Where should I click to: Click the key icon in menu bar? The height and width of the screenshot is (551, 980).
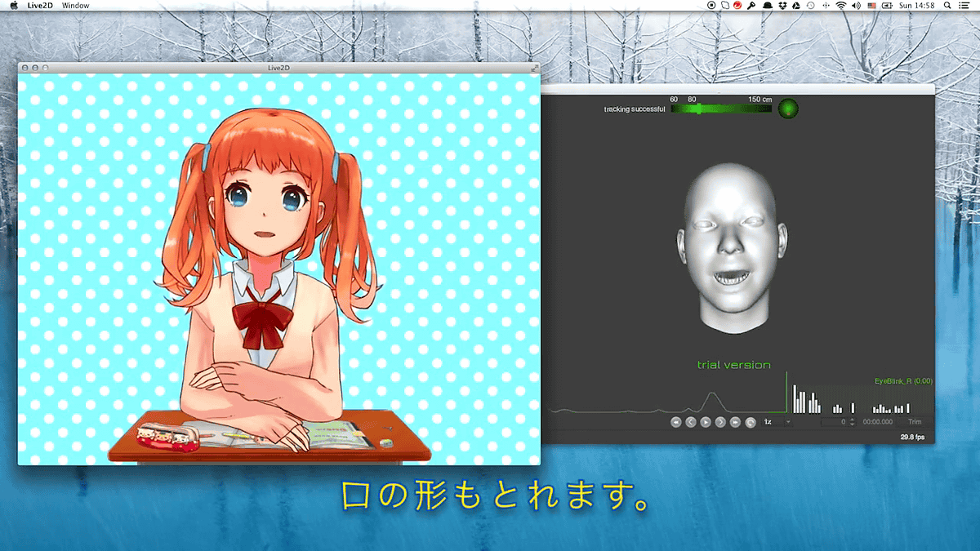coord(751,6)
